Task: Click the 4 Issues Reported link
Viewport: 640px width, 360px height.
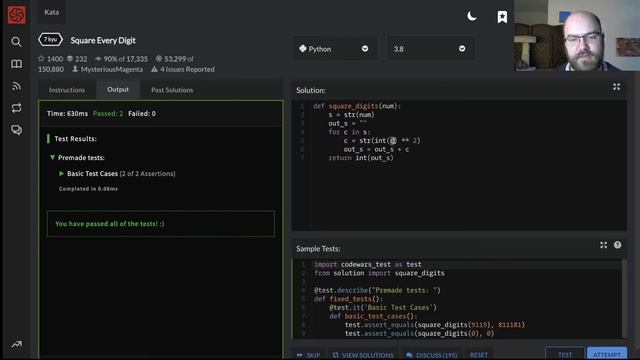Action: click(187, 69)
